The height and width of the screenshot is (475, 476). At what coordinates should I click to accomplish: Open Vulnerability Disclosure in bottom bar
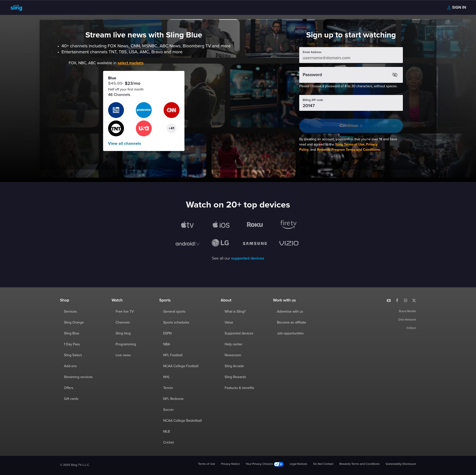(x=401, y=464)
